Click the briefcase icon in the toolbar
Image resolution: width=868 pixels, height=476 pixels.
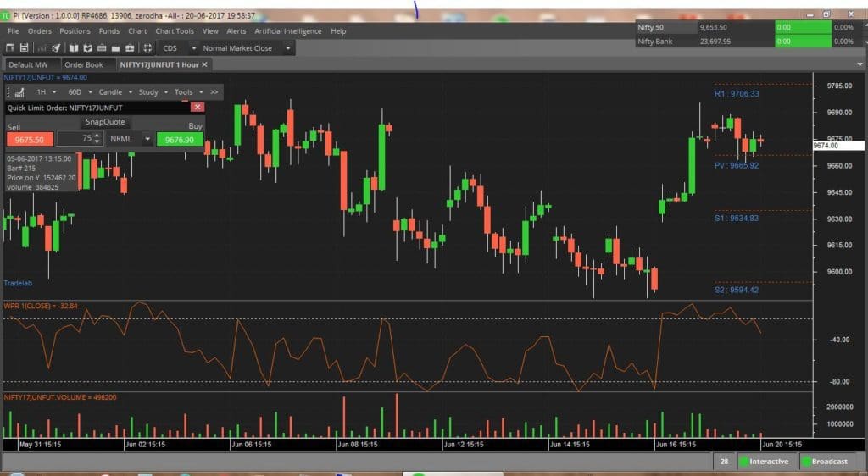click(x=131, y=48)
